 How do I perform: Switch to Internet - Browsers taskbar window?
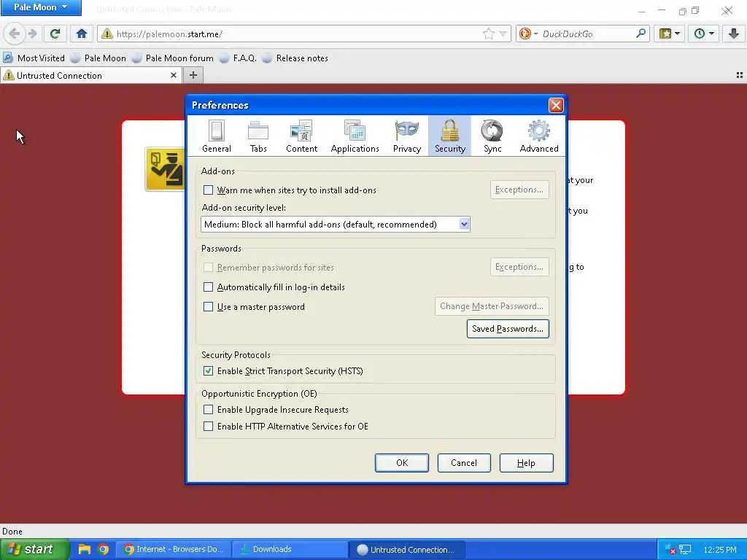(x=174, y=549)
